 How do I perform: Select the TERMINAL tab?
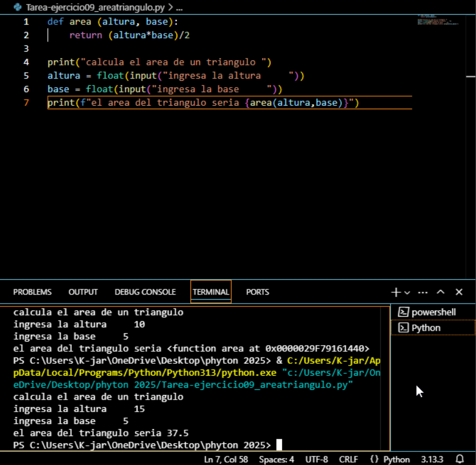coord(210,292)
